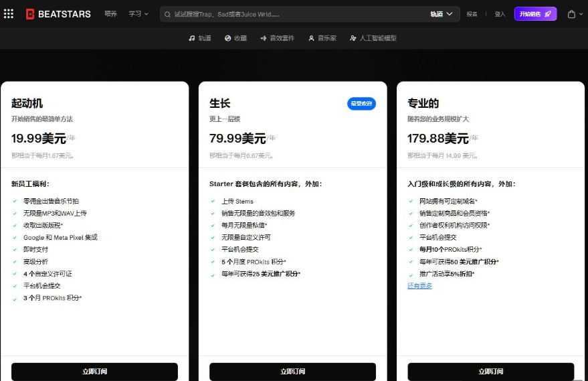Go to the 轨道 section tab

click(x=200, y=38)
